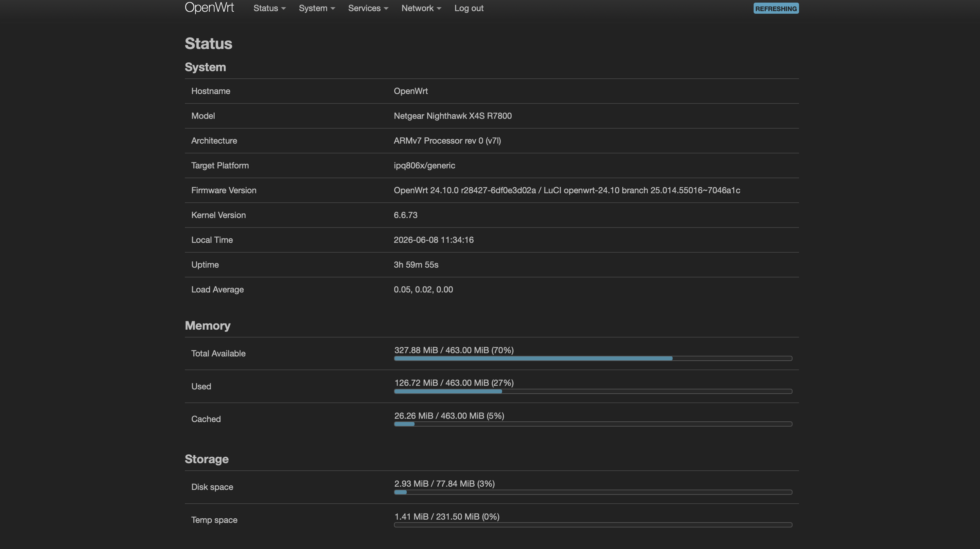Click the Used memory label
This screenshot has height=549, width=980.
pyautogui.click(x=201, y=386)
